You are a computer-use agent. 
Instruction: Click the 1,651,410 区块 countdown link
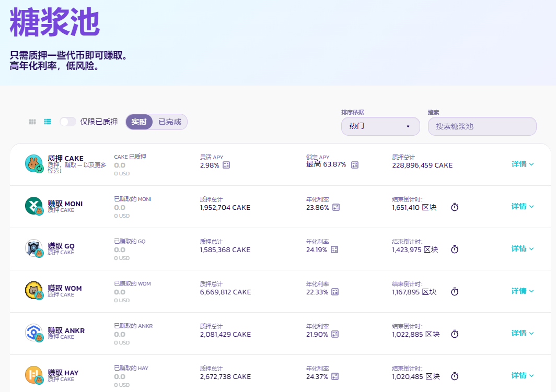pos(414,208)
